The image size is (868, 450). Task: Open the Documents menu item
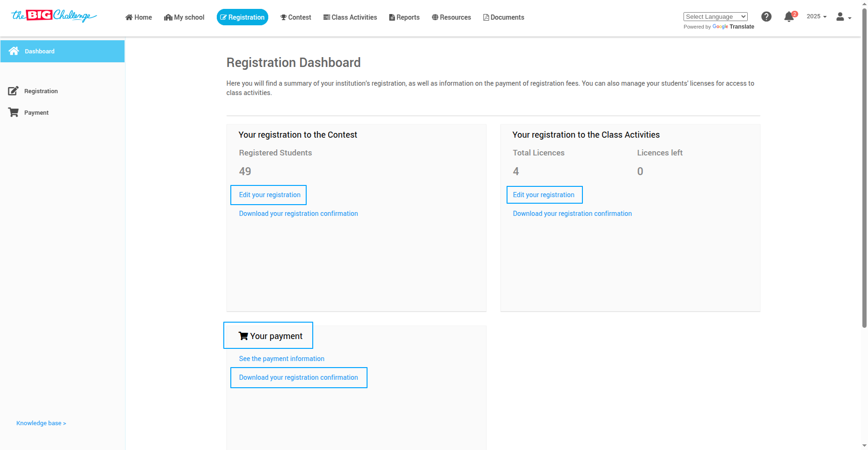504,17
